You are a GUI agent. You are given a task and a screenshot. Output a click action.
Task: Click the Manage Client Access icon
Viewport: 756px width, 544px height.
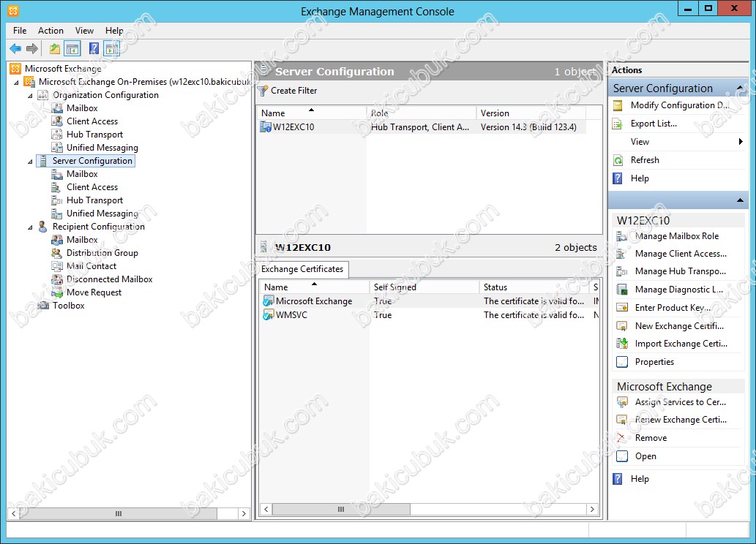[x=622, y=254]
